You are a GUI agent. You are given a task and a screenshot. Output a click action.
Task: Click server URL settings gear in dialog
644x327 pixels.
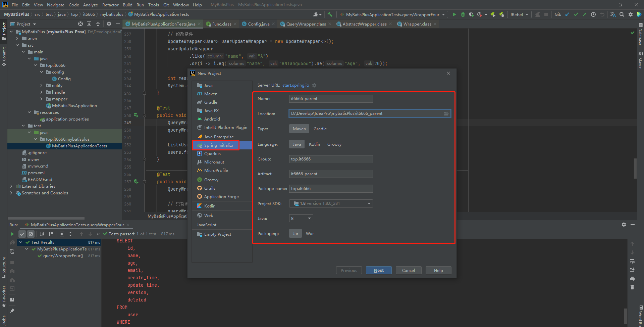point(314,85)
